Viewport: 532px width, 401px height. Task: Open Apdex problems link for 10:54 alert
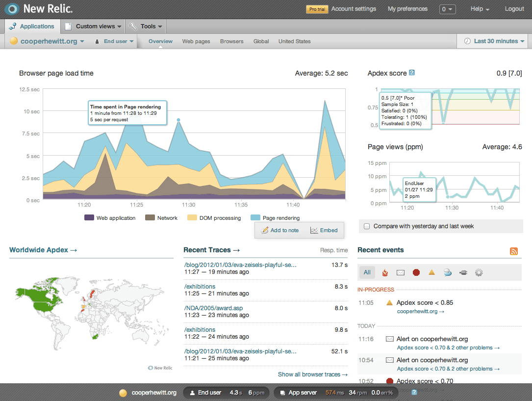[448, 369]
